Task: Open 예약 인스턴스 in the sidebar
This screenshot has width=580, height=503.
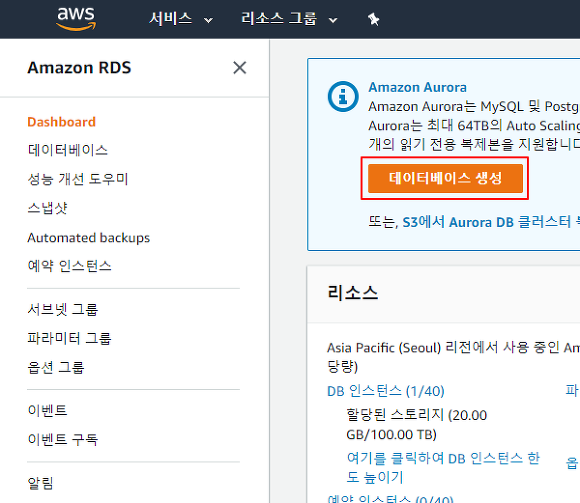Action: tap(70, 266)
